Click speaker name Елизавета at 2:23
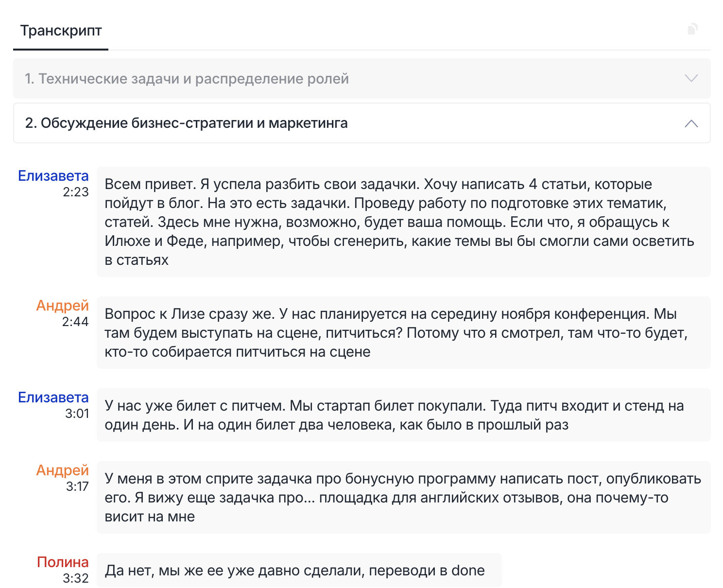This screenshot has width=723, height=588. [x=53, y=176]
